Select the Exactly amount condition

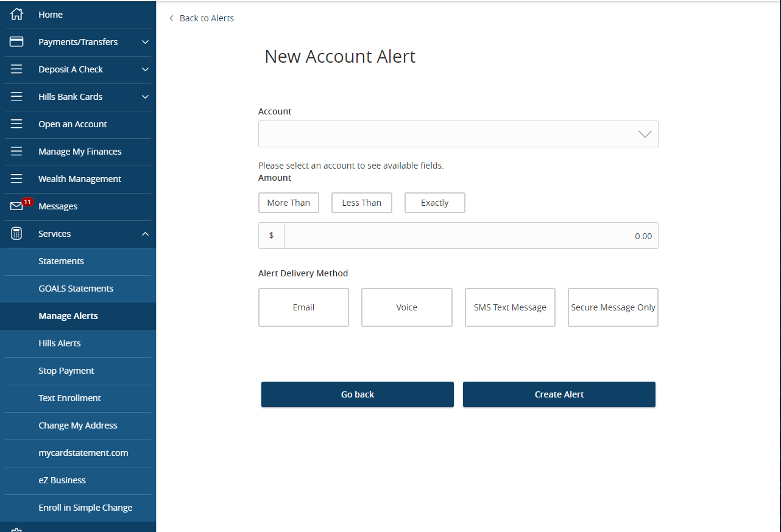[435, 203]
